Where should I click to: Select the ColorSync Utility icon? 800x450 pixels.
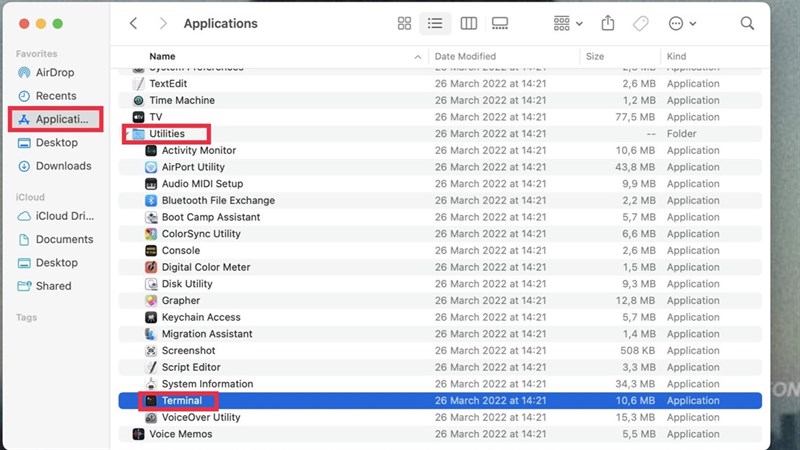point(151,234)
